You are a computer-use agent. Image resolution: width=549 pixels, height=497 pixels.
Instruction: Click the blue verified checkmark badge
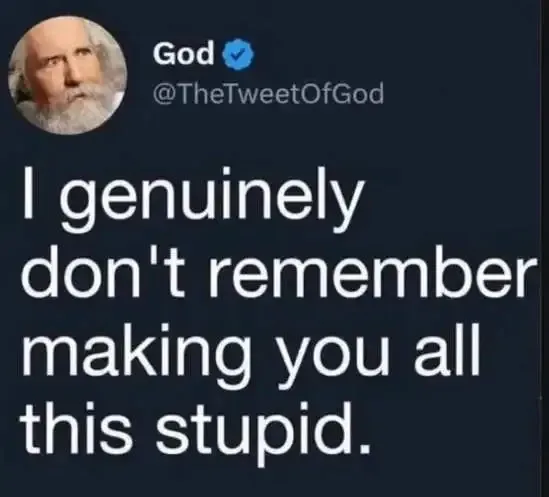[238, 55]
